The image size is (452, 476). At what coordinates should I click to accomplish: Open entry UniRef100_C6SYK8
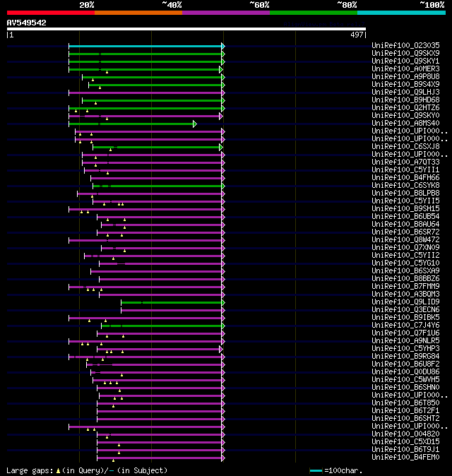(x=405, y=186)
